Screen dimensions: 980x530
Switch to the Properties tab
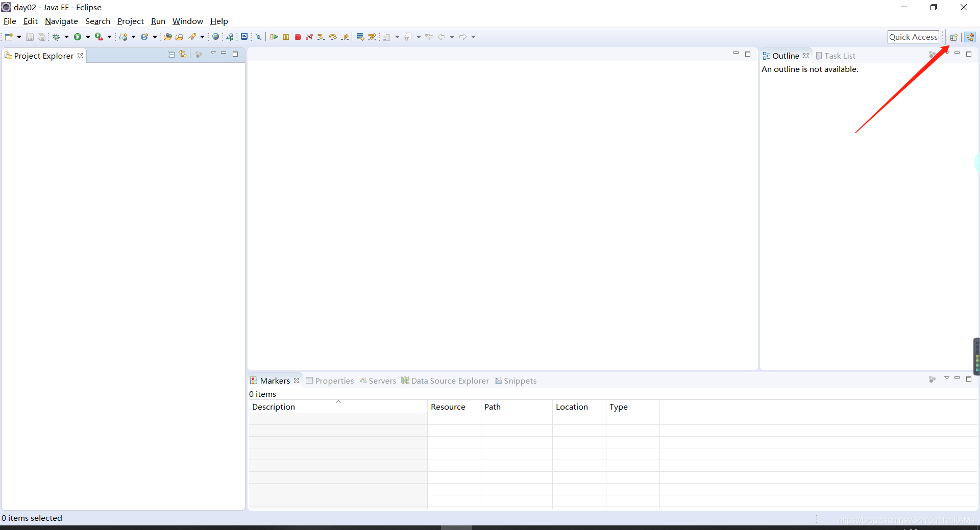tap(330, 381)
